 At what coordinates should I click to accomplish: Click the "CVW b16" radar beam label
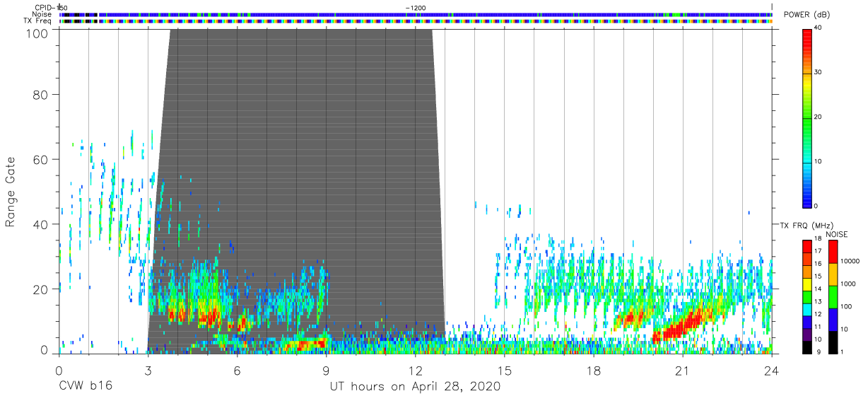coord(85,387)
